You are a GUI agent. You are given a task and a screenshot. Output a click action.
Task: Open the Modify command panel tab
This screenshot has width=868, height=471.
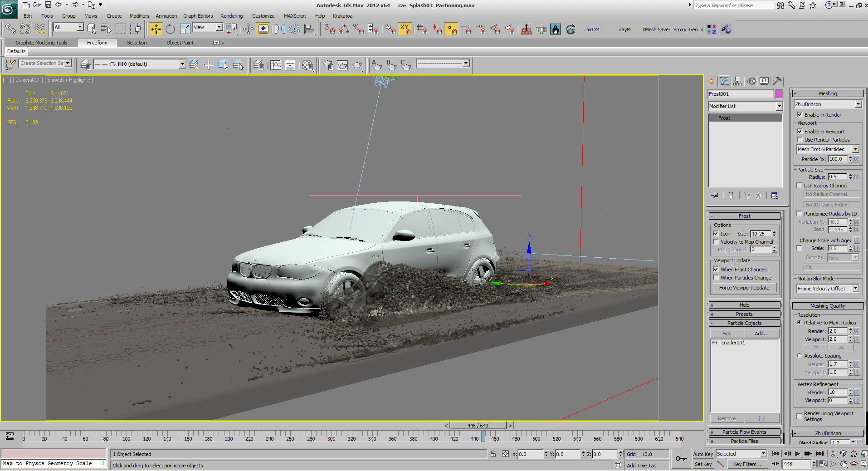[x=724, y=81]
